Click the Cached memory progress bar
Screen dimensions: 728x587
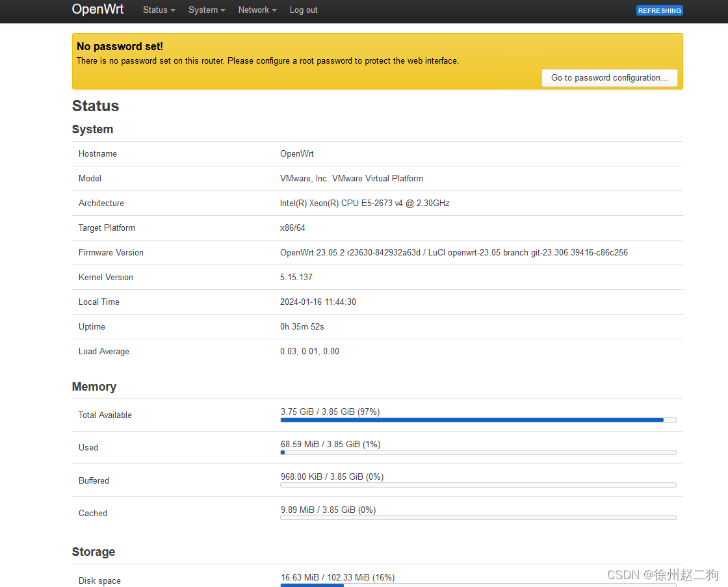coord(478,517)
